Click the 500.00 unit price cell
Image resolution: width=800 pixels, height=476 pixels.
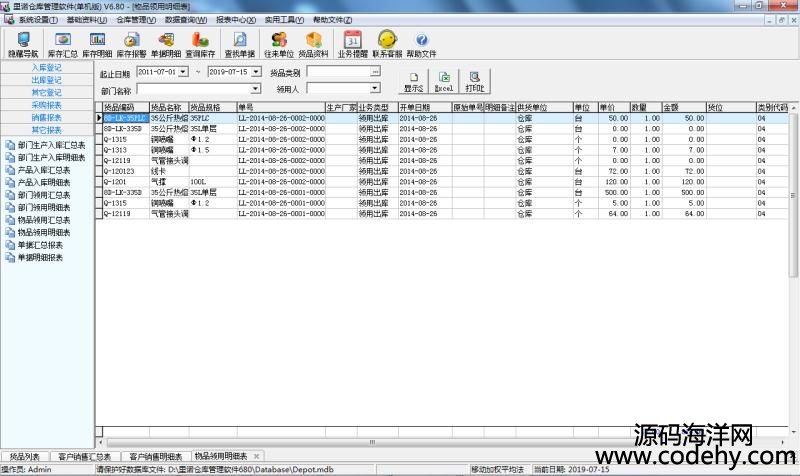point(614,192)
